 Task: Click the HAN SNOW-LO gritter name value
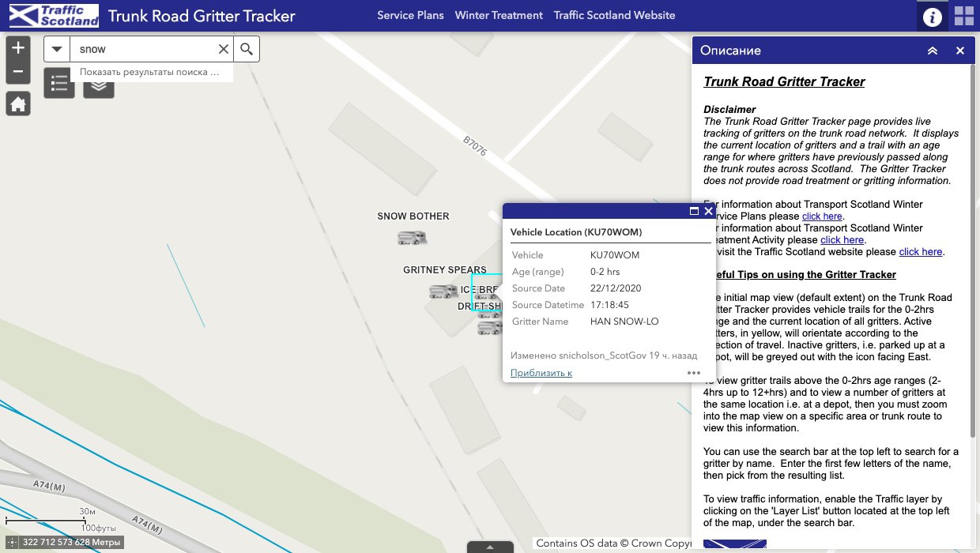(624, 322)
